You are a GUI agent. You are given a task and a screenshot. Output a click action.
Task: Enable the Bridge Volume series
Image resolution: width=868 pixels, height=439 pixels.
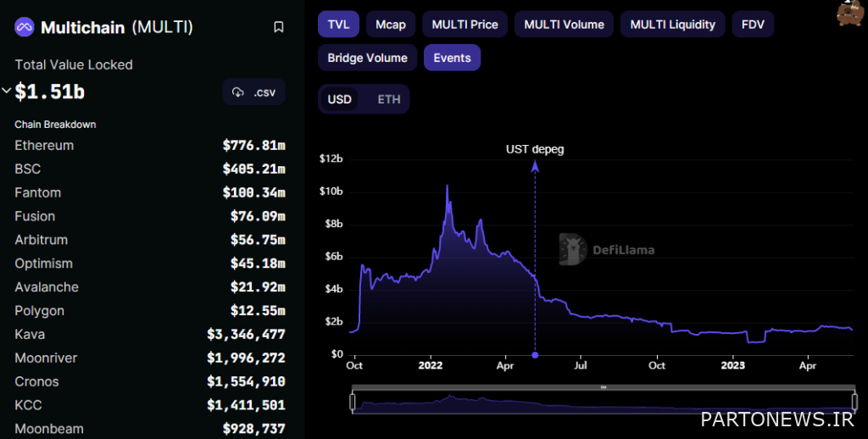pos(368,58)
